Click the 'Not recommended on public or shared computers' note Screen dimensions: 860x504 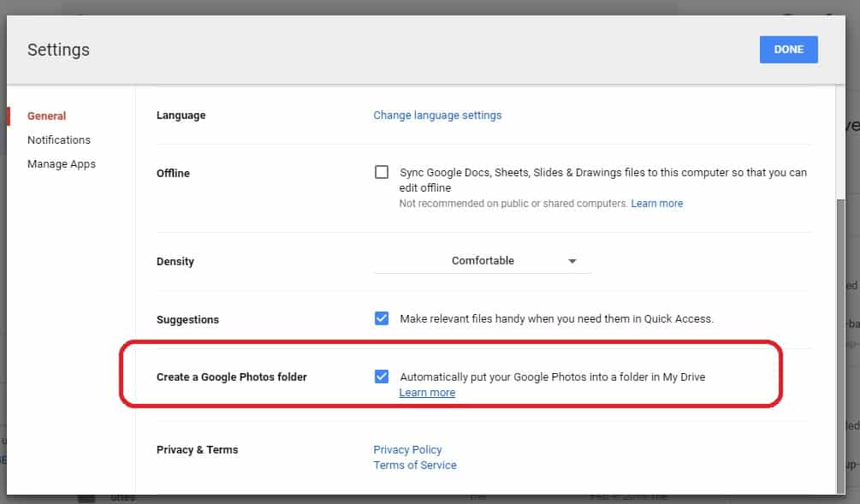click(513, 204)
